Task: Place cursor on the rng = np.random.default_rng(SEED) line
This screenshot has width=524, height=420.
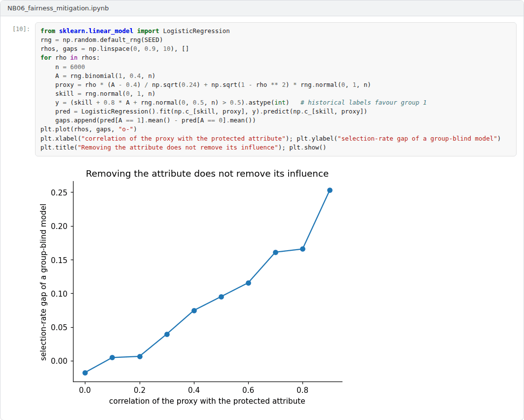Action: [102, 40]
